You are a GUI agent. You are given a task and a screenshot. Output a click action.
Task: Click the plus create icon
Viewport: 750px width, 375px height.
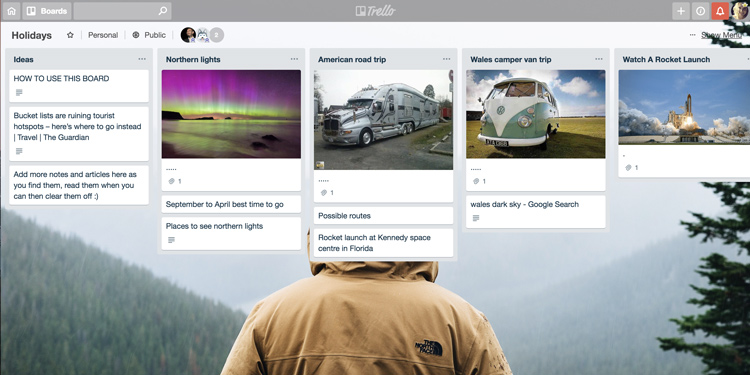pyautogui.click(x=681, y=11)
